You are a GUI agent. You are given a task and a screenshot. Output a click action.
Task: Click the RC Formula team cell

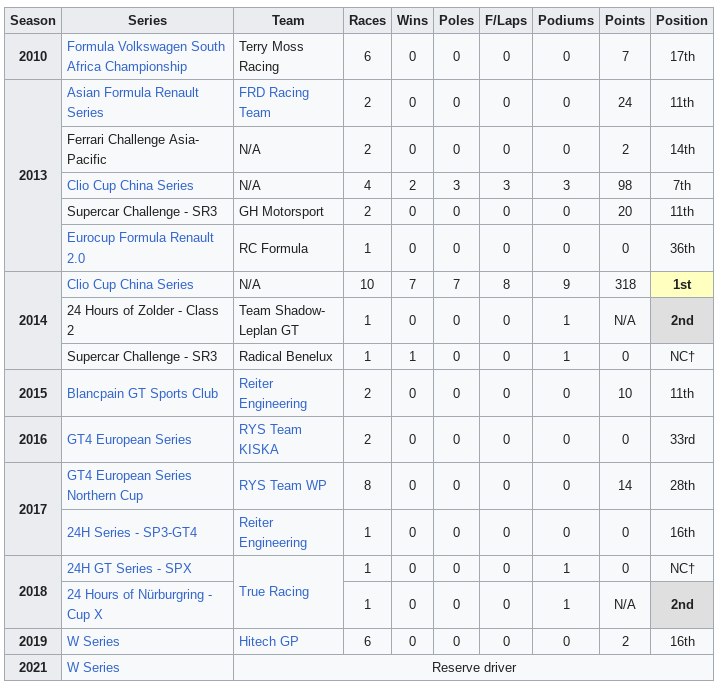pyautogui.click(x=288, y=248)
